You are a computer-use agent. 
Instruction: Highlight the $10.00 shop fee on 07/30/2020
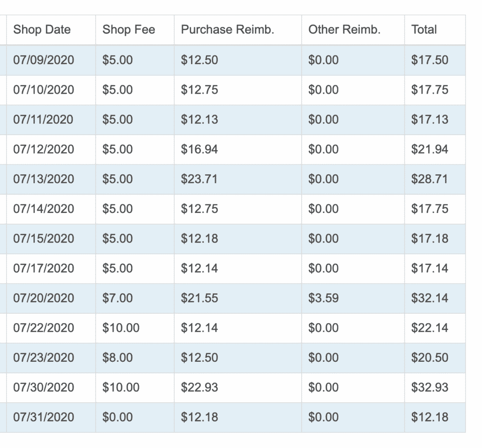(121, 387)
